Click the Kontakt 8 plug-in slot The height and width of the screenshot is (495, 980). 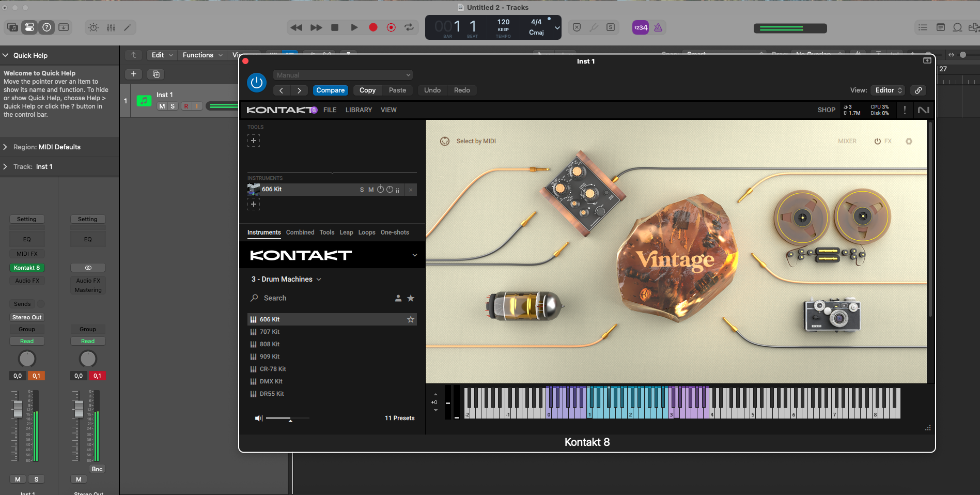pos(27,268)
